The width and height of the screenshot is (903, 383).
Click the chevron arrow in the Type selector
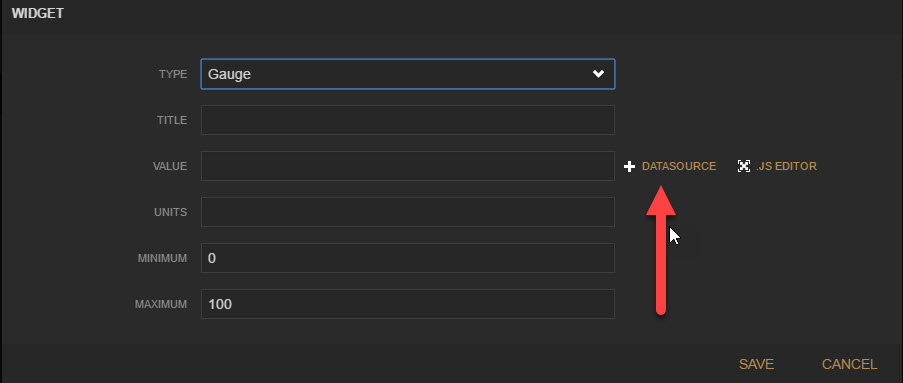click(598, 74)
